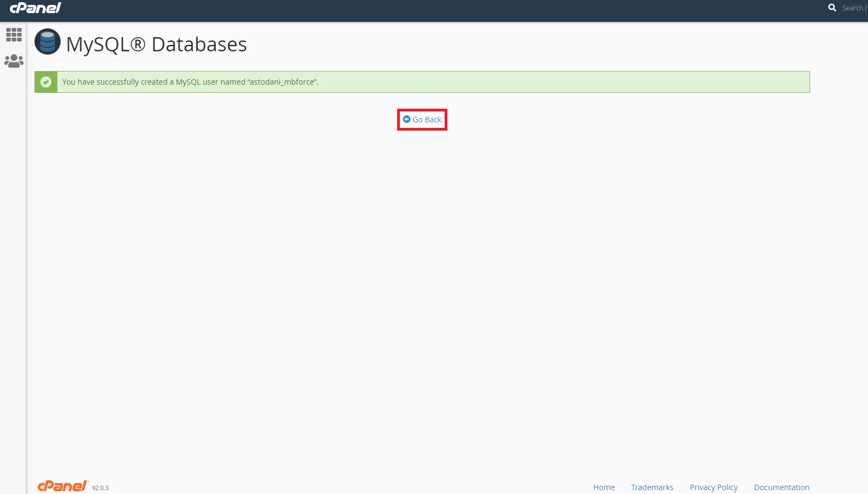Click the version number 92.0.3 in footer
This screenshot has width=868, height=494.
pos(100,488)
